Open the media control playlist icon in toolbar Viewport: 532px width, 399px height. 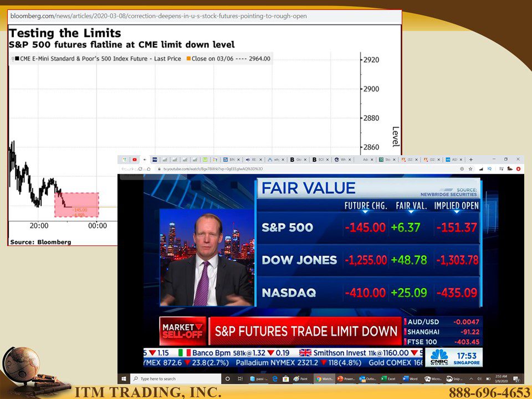pos(501,168)
